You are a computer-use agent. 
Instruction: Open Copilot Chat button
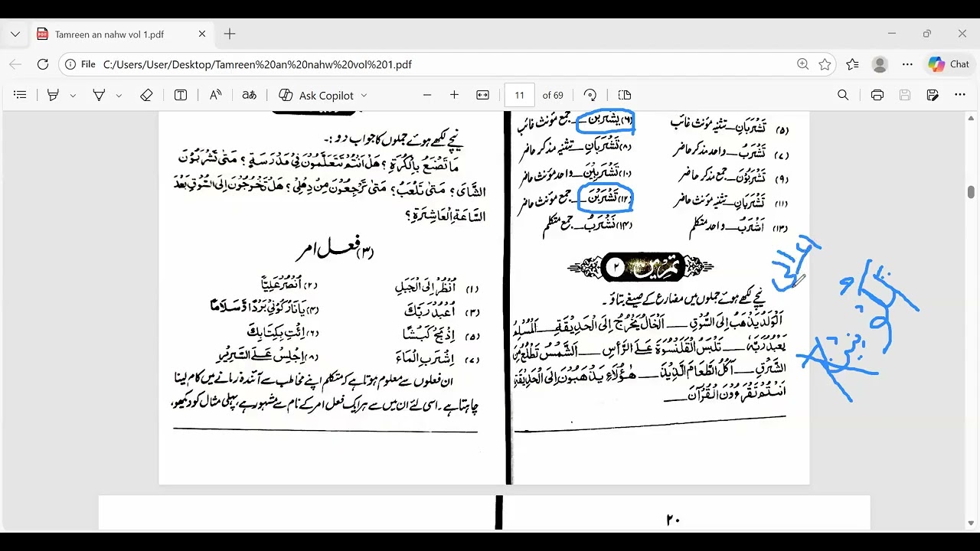[x=949, y=64]
